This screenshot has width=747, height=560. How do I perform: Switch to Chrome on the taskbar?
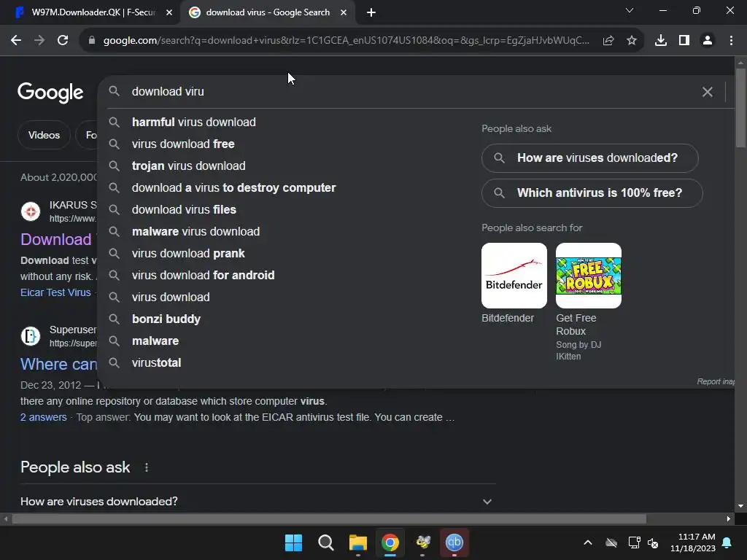(390, 542)
